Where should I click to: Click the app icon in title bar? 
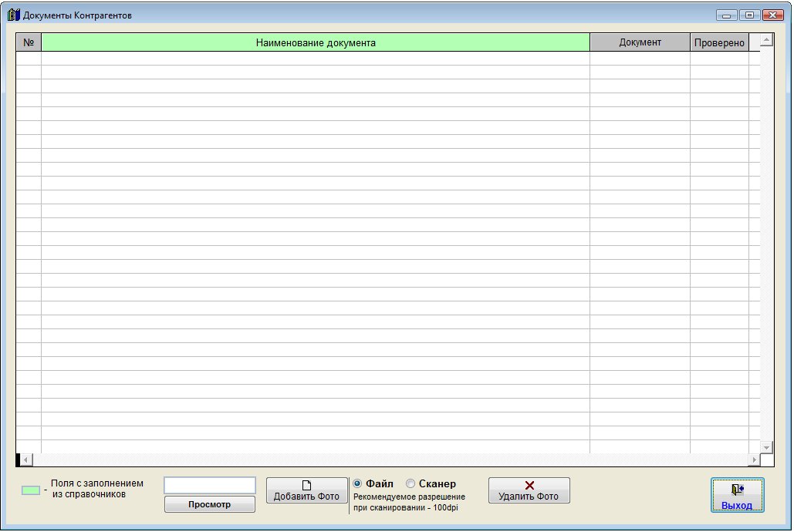[14, 15]
